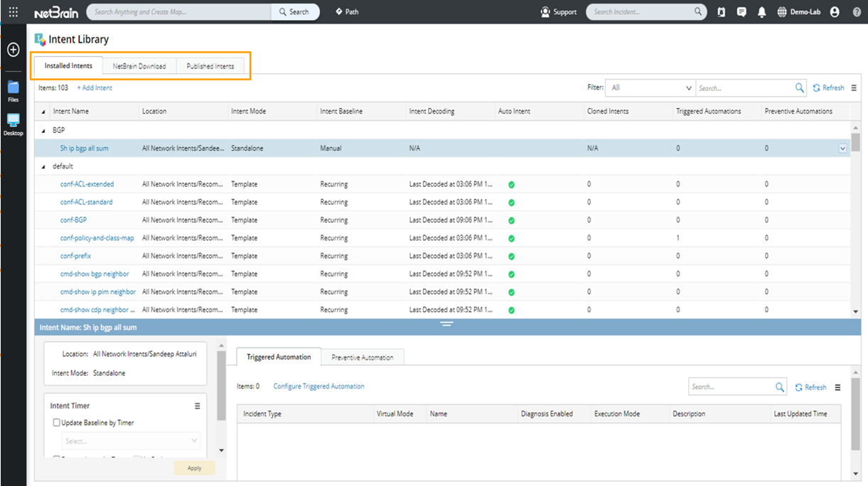Viewport: 868px width, 486px height.
Task: Open the Intent Timer hamburger menu
Action: pyautogui.click(x=198, y=406)
